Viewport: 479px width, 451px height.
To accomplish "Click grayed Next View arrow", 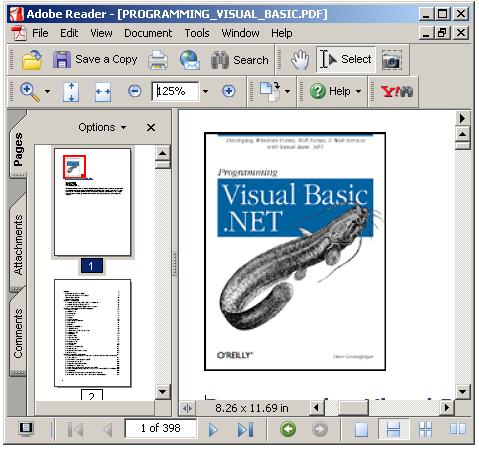I will (320, 429).
